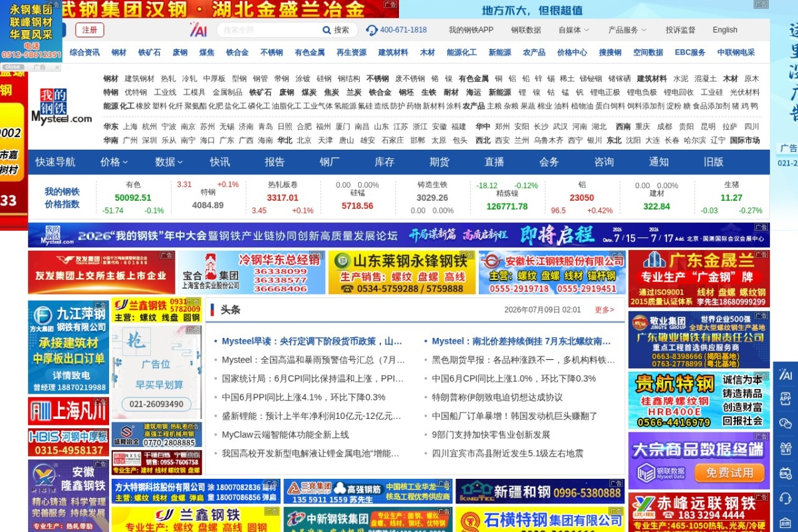Open 中联钢电采 link
This screenshot has width=798, height=532.
click(x=736, y=53)
